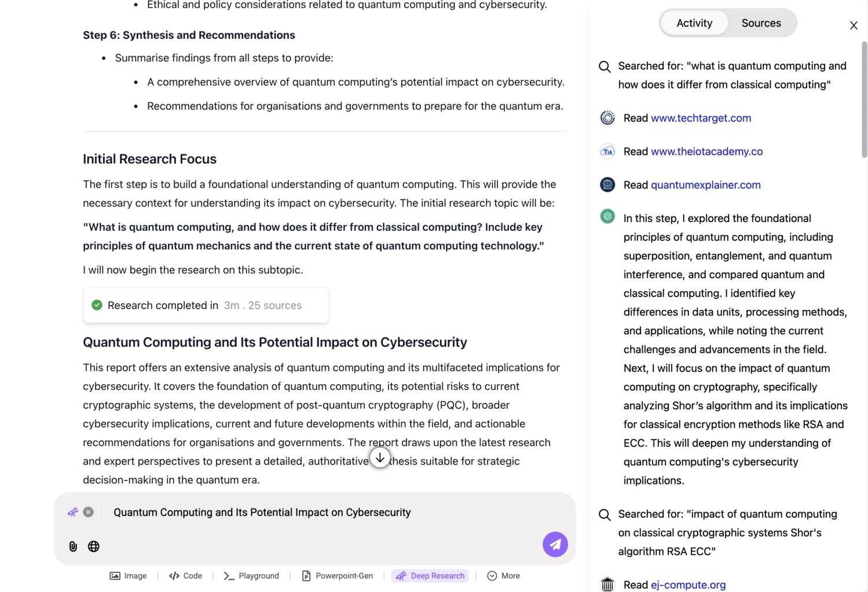
Task: Click the send message paper plane button
Action: tap(555, 545)
